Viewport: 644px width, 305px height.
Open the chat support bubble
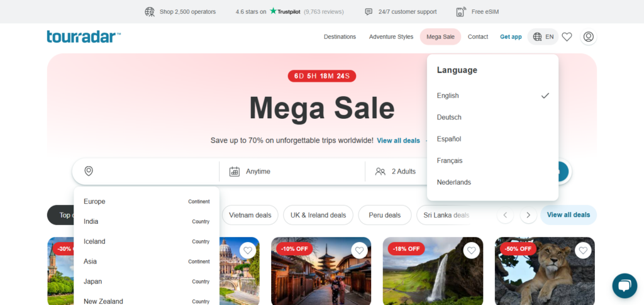pyautogui.click(x=624, y=286)
